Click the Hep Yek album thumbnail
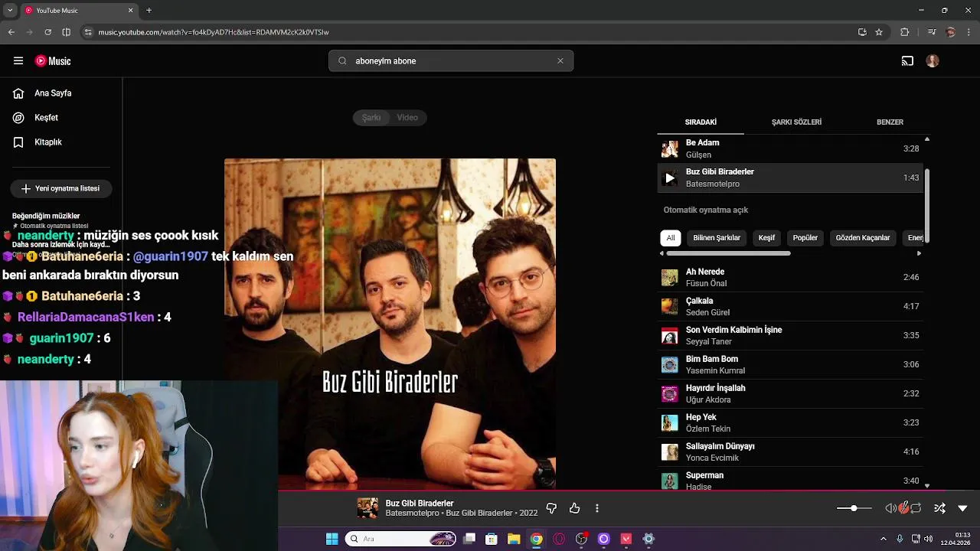Screen dimensions: 980x551 pyautogui.click(x=670, y=423)
